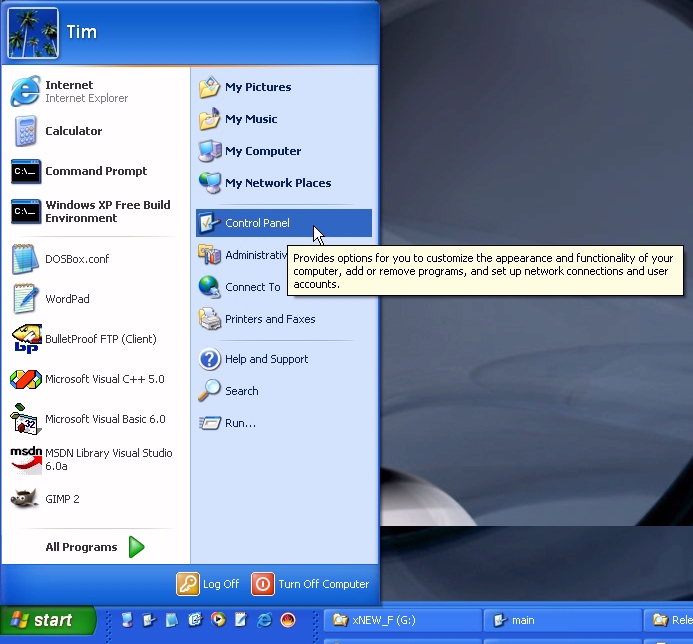The height and width of the screenshot is (644, 693).
Task: Launch Windows Media Player from Quick Launch
Action: pos(218,620)
